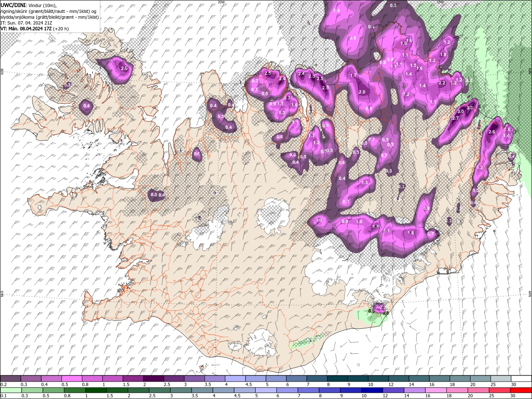Click the 3.0 snowfall value on the map
Viewport: 532px width, 399px height.
click(461, 111)
